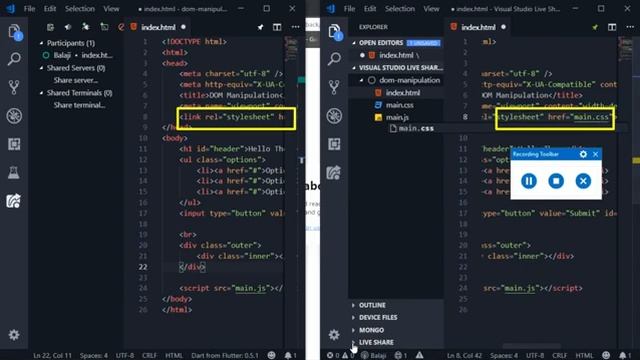Image resolution: width=640 pixels, height=360 pixels.
Task: Open Source Control in left window
Action: [x=14, y=87]
